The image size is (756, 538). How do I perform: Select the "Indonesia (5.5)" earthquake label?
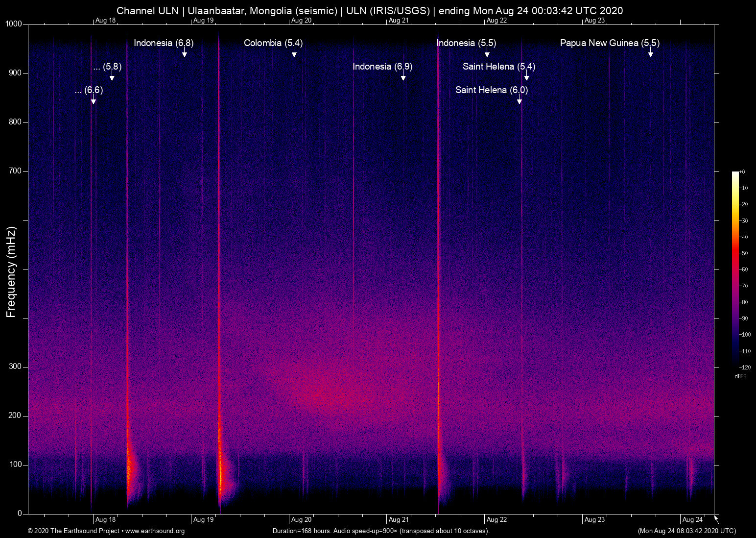(466, 43)
